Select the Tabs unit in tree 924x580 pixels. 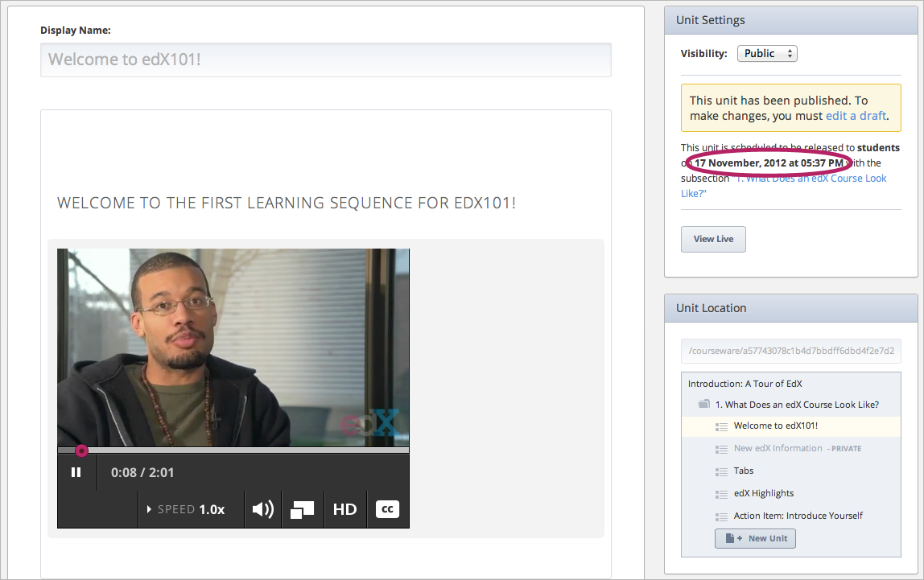(x=744, y=471)
